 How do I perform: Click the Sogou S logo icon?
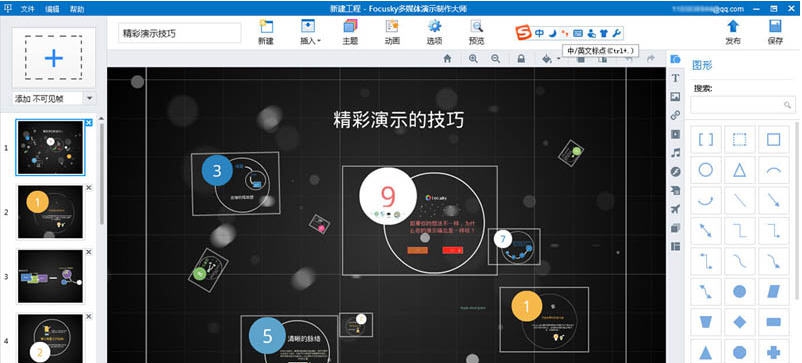(x=523, y=33)
